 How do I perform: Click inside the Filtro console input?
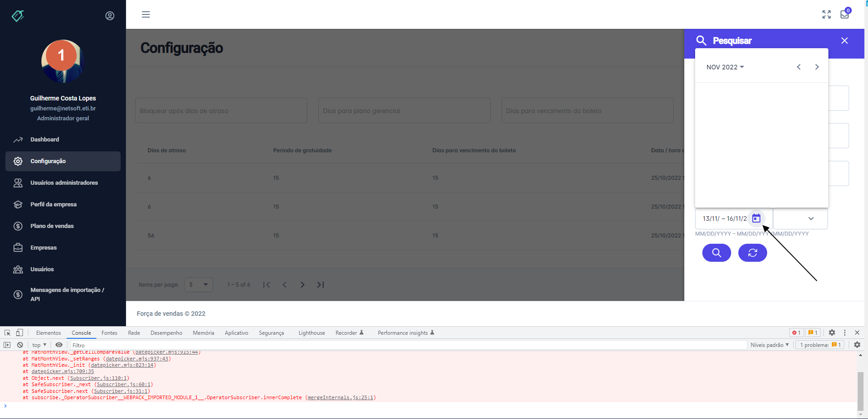(x=180, y=345)
